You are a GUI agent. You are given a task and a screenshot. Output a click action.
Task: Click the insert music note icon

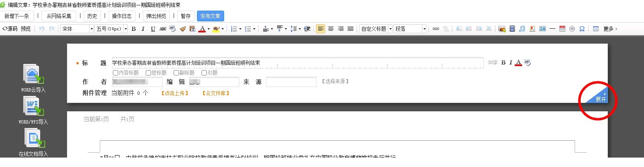(522, 29)
